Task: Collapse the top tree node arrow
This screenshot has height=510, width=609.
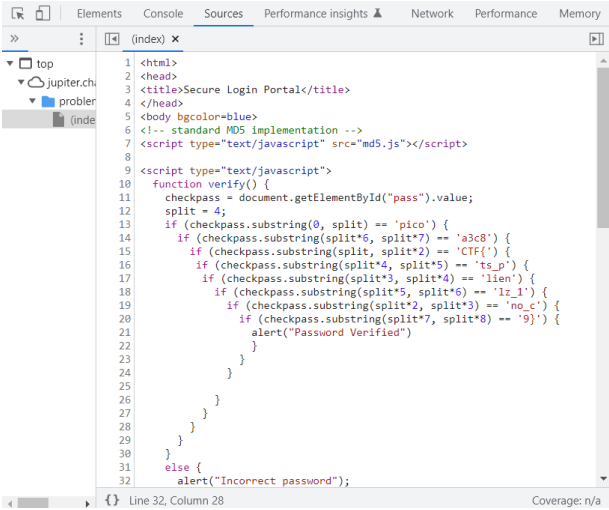Action: coord(10,64)
